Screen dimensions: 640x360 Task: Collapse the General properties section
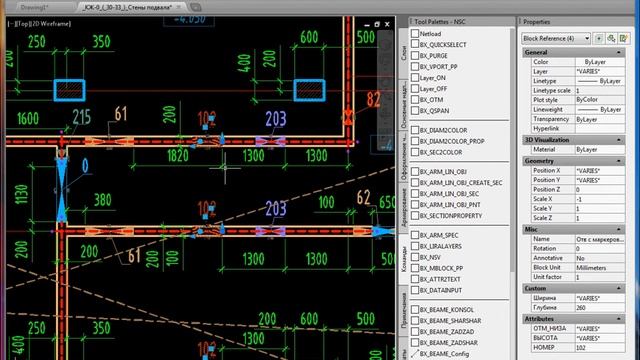click(619, 53)
